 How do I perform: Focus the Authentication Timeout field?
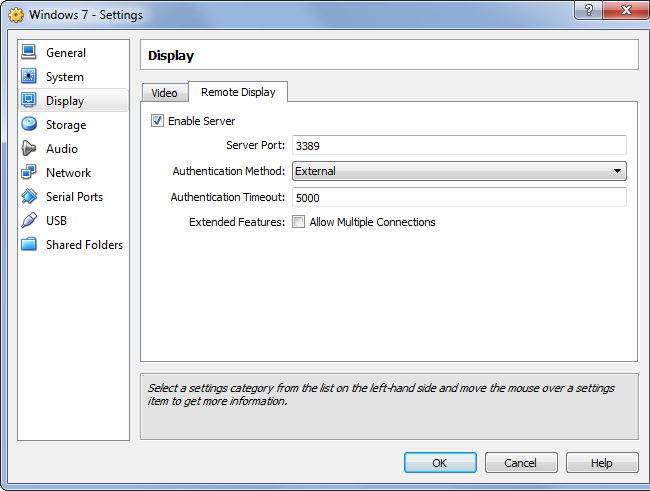coord(459,197)
